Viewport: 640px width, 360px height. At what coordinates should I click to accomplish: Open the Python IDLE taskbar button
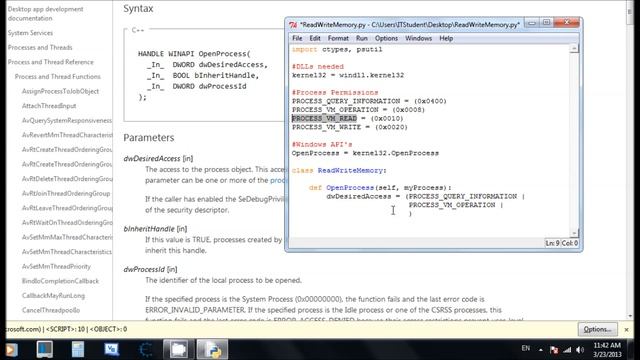(x=213, y=349)
